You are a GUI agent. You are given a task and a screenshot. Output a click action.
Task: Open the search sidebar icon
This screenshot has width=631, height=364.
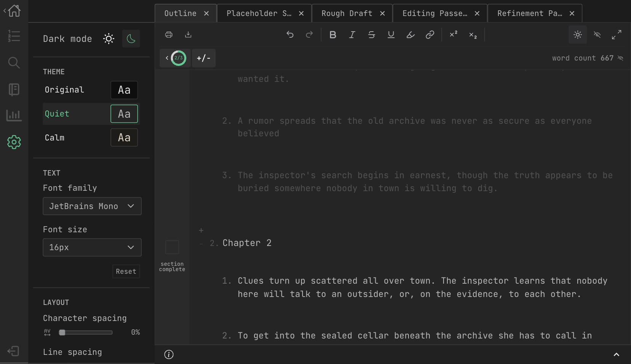[x=14, y=62]
